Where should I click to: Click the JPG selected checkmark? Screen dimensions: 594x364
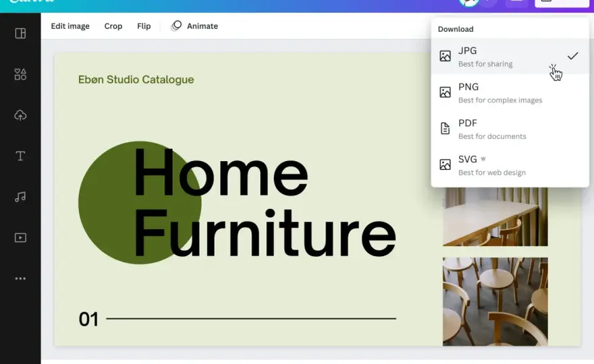[573, 56]
